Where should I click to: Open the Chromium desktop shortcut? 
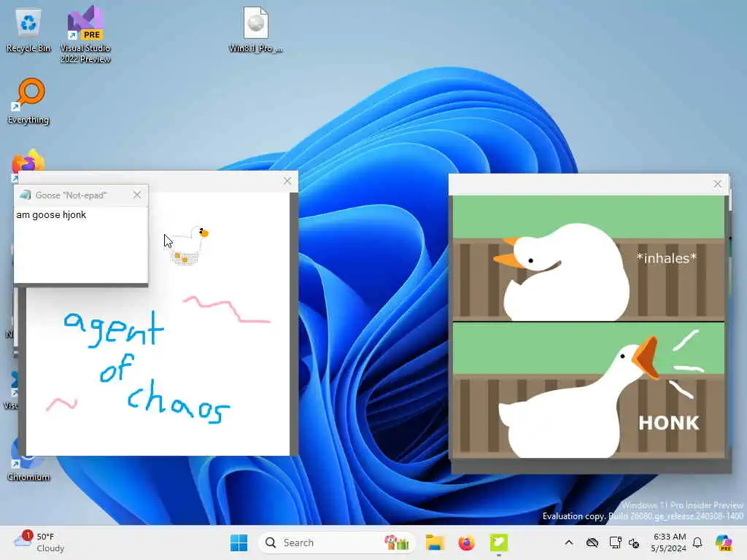pos(28,459)
